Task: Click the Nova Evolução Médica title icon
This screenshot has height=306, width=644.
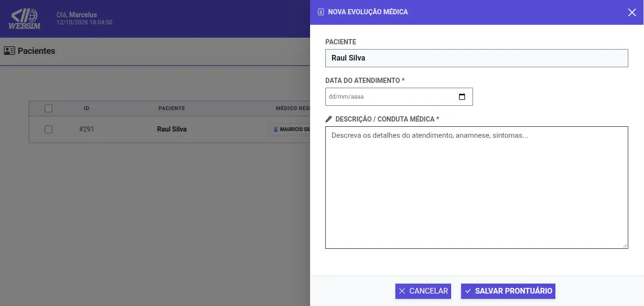Action: click(321, 12)
